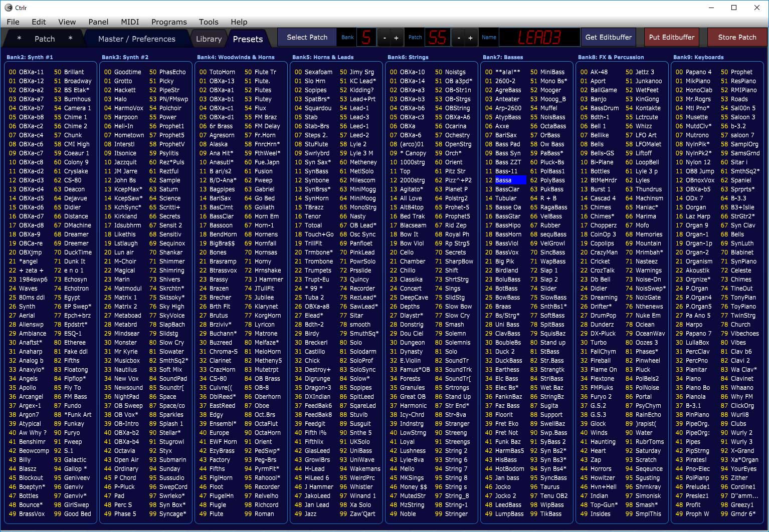Select patch 34 Piano in Bank9

pyautogui.click(x=688, y=379)
